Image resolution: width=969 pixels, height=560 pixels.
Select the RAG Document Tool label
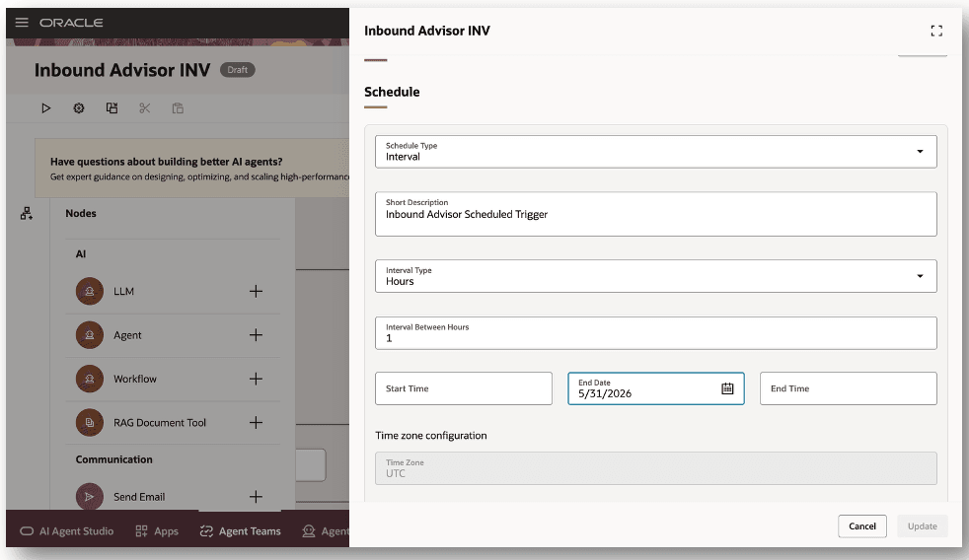click(160, 422)
